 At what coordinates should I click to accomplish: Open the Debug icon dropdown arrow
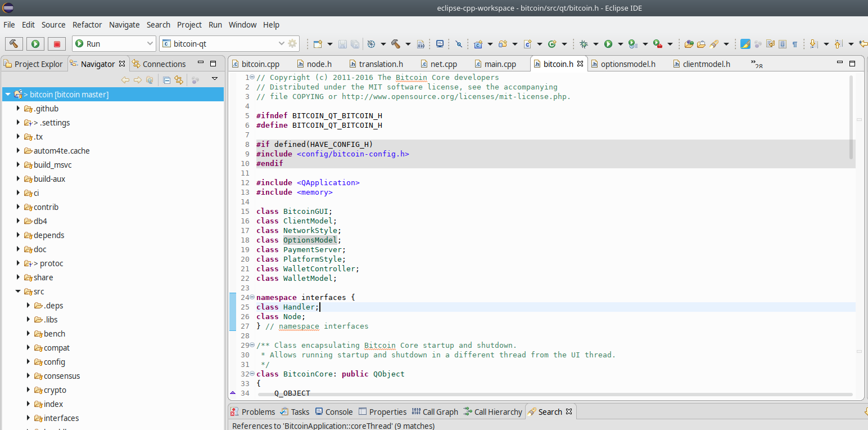click(595, 43)
